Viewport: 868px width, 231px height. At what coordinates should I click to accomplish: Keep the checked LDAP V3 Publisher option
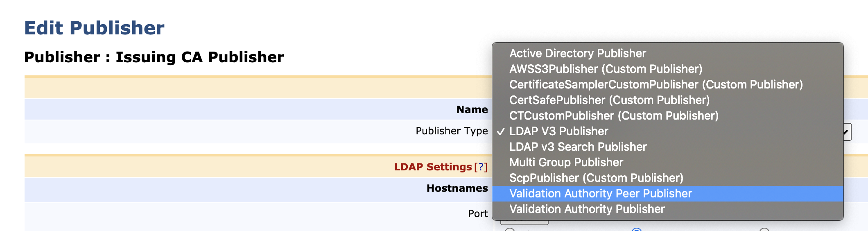pos(558,131)
